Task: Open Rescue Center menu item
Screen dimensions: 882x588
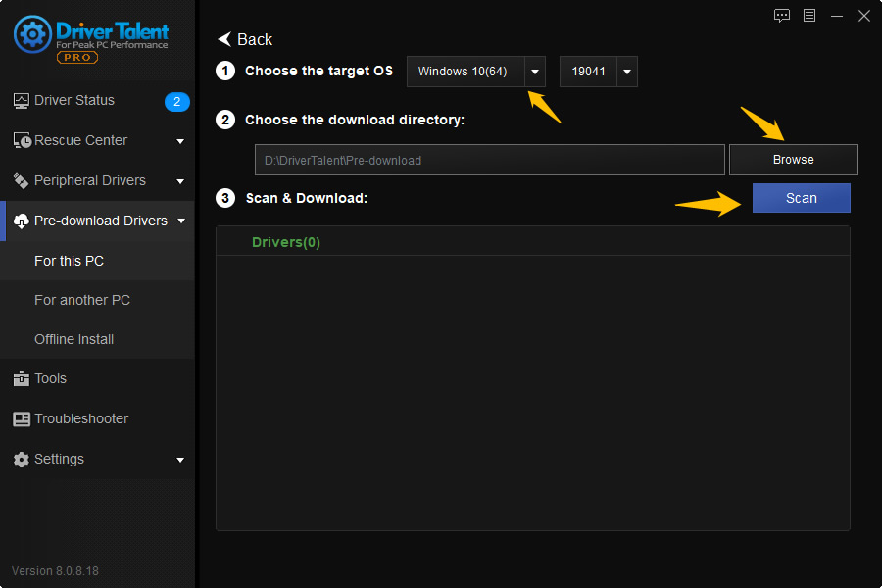Action: (x=97, y=141)
